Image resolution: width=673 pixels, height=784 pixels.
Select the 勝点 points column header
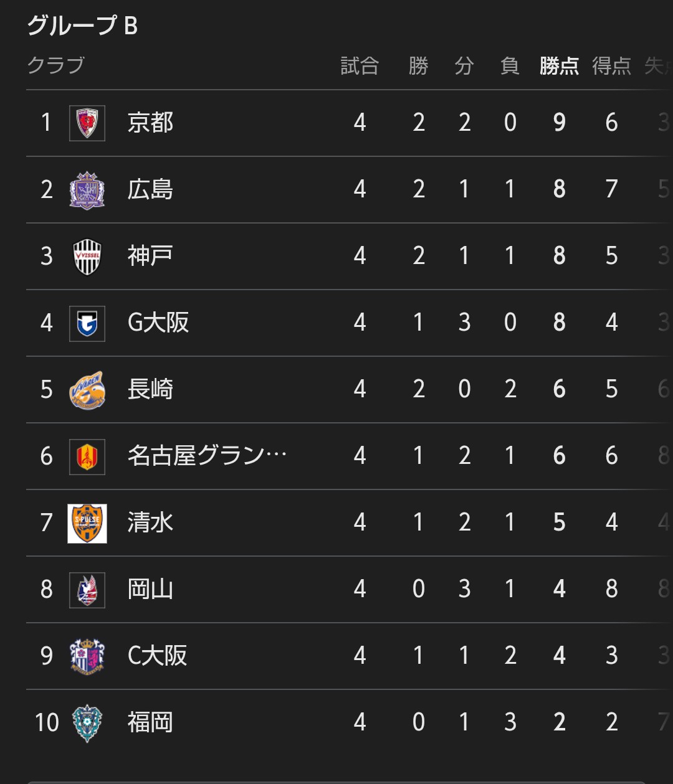[559, 65]
